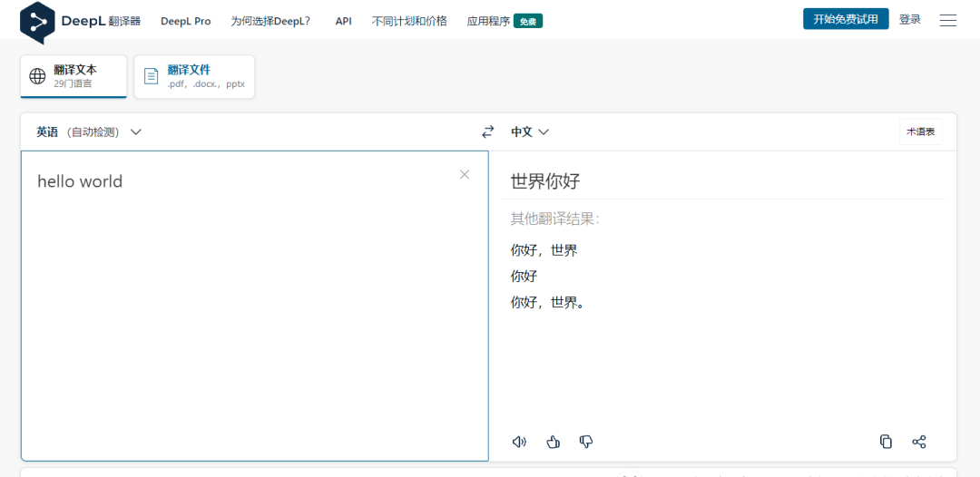The height and width of the screenshot is (477, 980).
Task: Click the swap languages arrows icon
Action: pos(488,131)
